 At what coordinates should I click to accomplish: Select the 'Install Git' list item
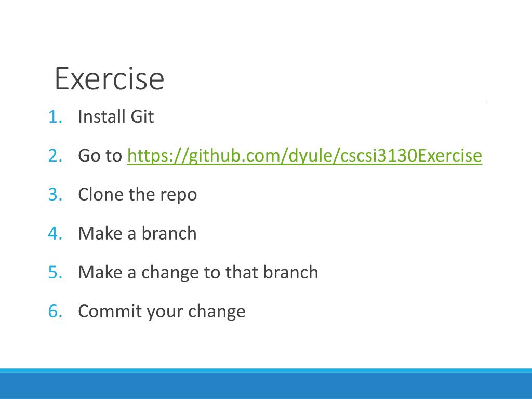[x=116, y=116]
